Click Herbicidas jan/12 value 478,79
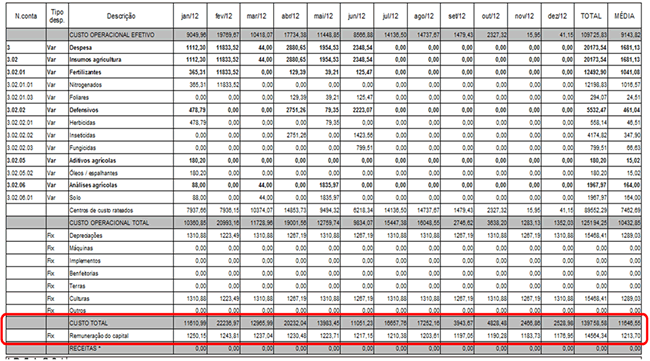Screen dimensions: 650x361 [197, 123]
